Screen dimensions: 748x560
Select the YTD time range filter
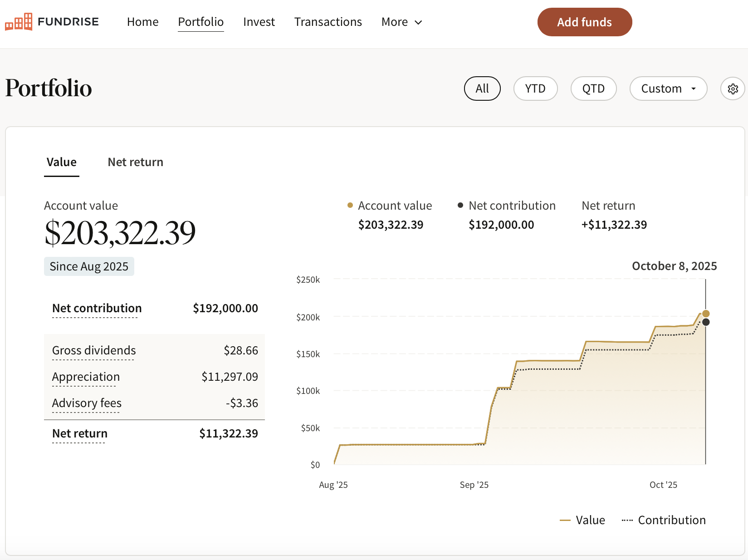point(535,88)
